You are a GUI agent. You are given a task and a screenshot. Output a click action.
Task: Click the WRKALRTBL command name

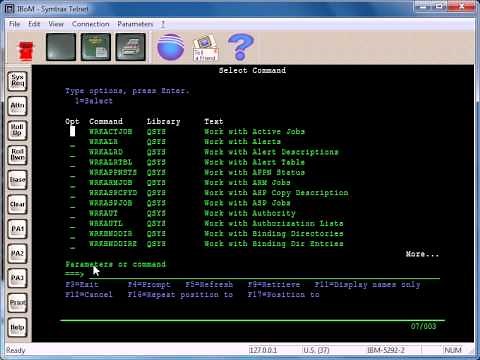(111, 162)
